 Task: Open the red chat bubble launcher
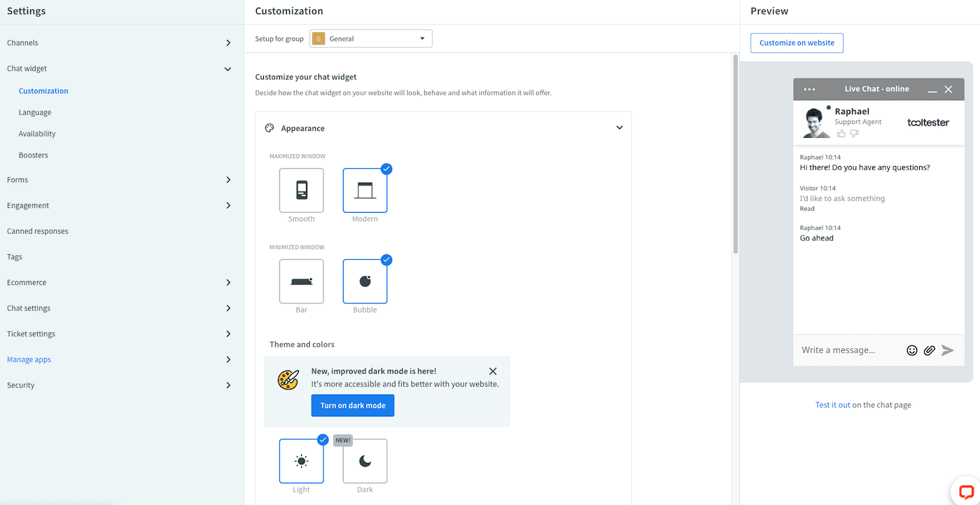point(966,491)
